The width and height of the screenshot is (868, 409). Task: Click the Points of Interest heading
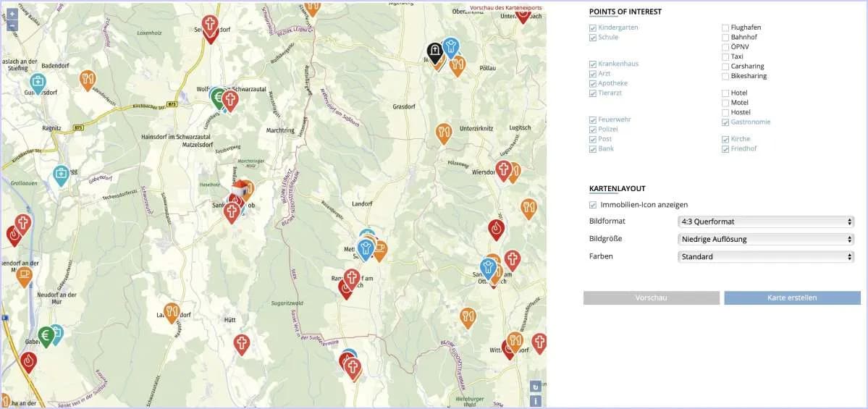point(625,12)
